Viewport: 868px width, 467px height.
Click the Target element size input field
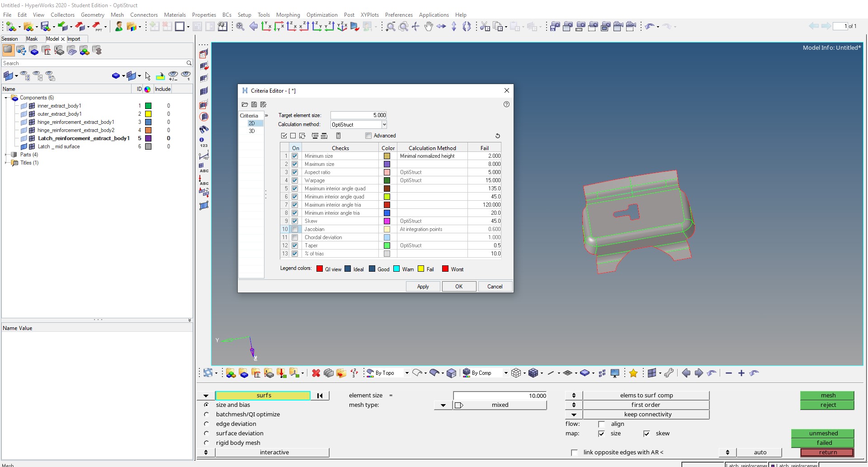tap(358, 115)
